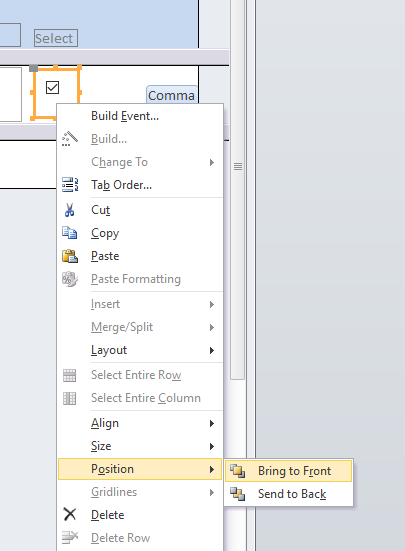Open the Size menu entry
405x551 pixels.
[140, 446]
